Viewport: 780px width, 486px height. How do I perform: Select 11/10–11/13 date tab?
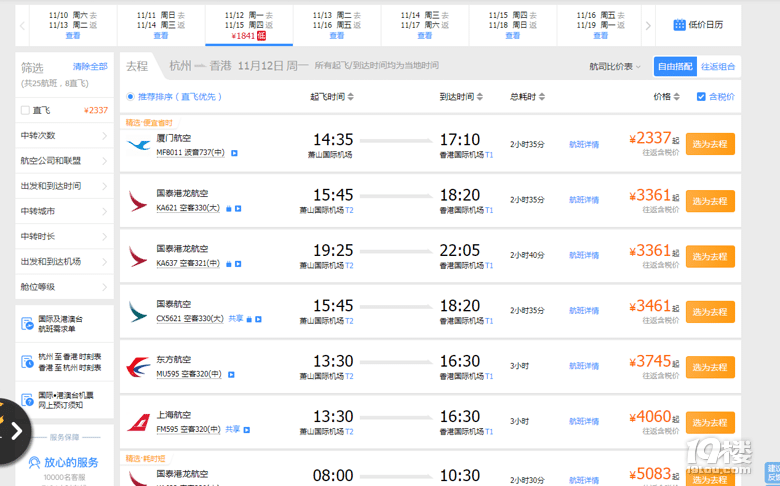(x=73, y=25)
